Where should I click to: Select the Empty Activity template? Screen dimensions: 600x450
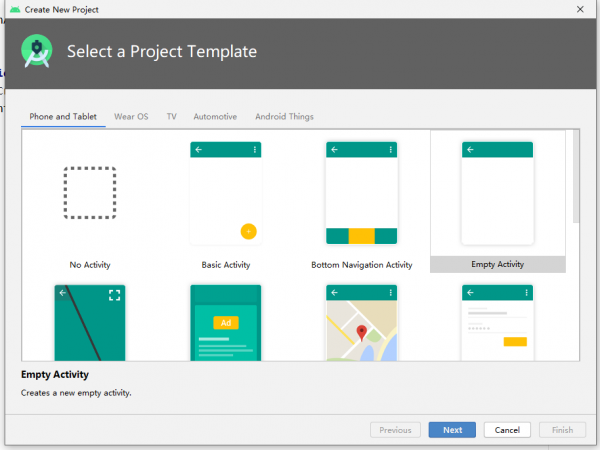[x=497, y=192]
